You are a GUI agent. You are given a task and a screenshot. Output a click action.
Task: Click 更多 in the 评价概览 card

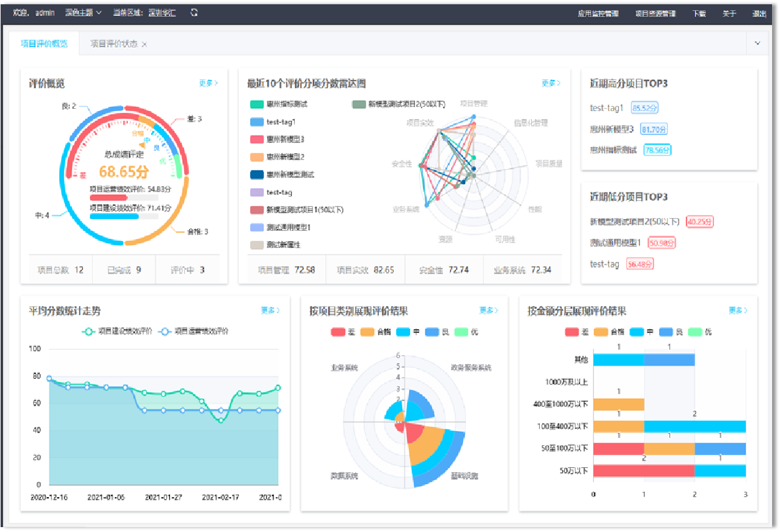(x=208, y=83)
